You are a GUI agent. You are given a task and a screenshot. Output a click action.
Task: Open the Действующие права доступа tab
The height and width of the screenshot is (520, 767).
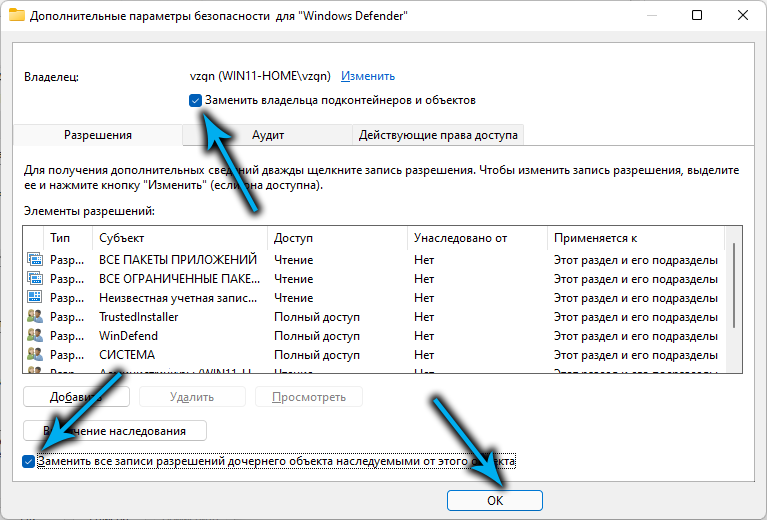click(x=438, y=135)
